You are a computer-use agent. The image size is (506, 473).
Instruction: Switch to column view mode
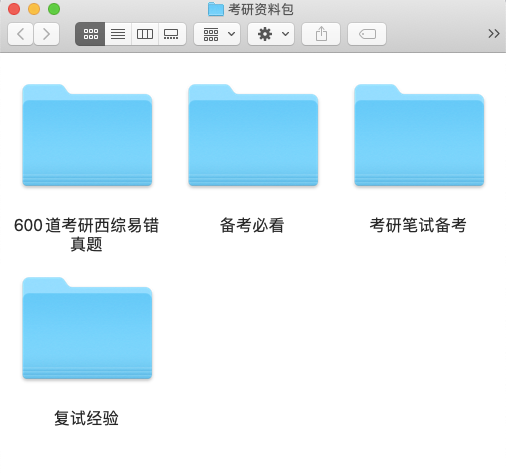pos(145,34)
